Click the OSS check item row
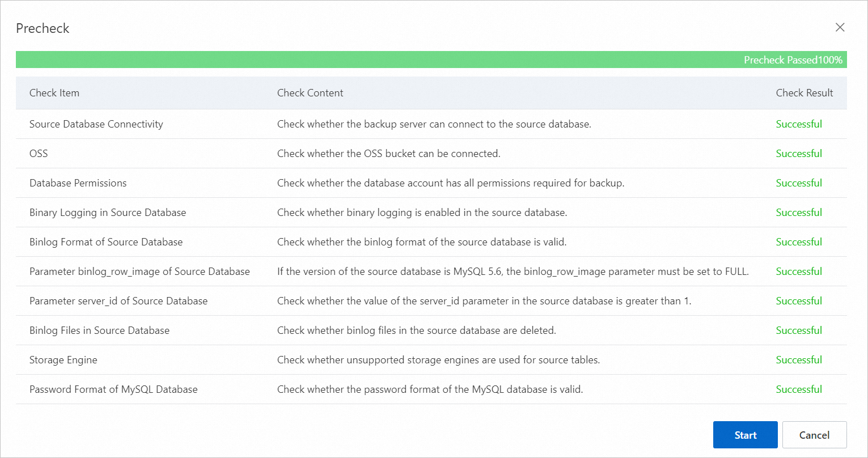868x458 pixels. pos(431,154)
